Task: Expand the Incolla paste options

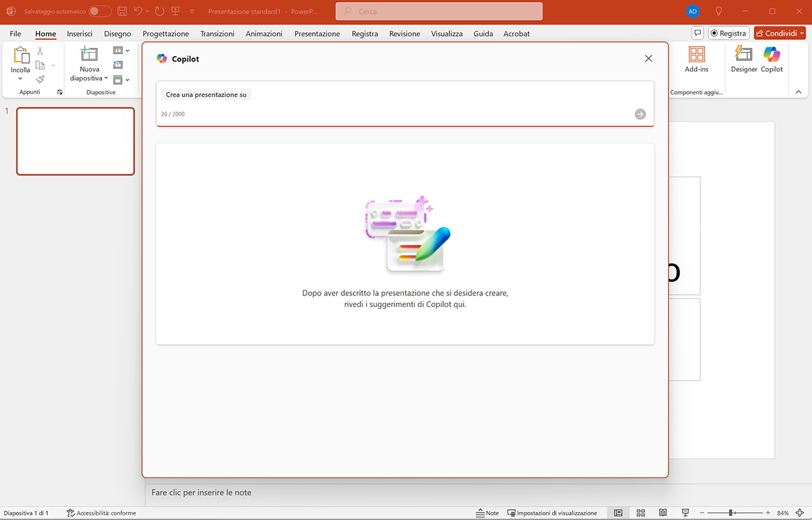Action: click(x=20, y=78)
